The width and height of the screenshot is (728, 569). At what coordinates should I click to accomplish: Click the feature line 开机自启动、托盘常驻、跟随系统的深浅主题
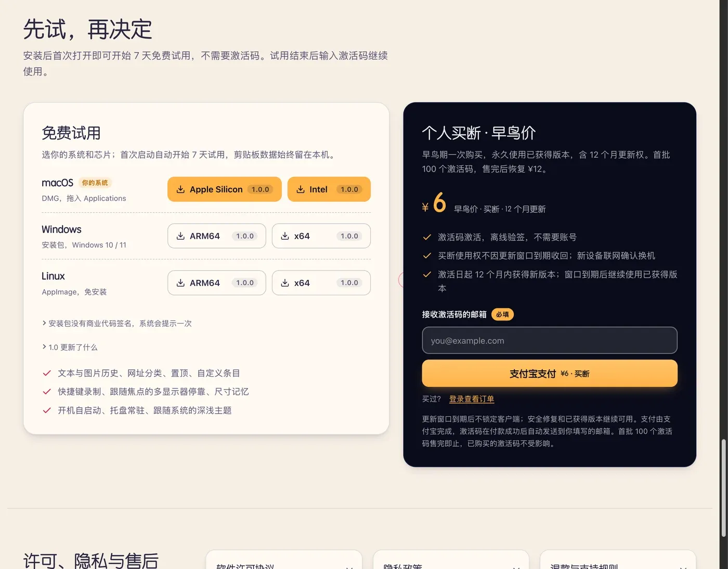pyautogui.click(x=145, y=411)
